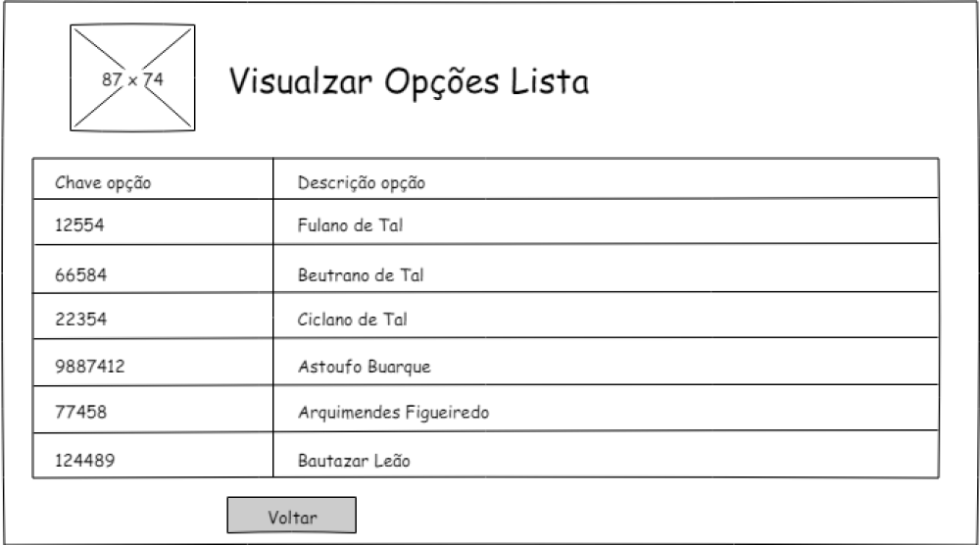Click the Bautazar Leão description
980x545 pixels.
click(354, 460)
